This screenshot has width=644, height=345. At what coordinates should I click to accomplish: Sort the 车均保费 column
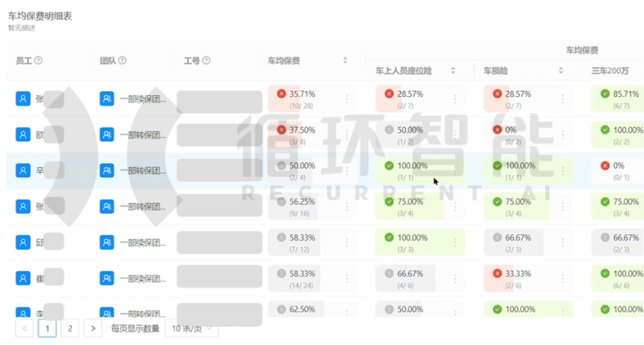(345, 60)
